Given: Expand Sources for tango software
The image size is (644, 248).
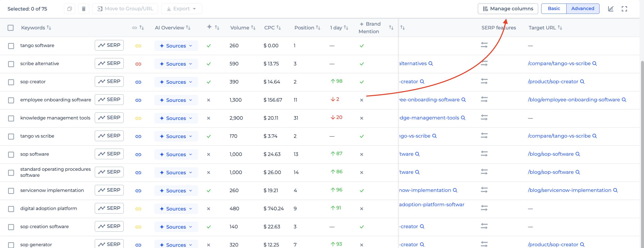Looking at the screenshot, I should pyautogui.click(x=176, y=46).
